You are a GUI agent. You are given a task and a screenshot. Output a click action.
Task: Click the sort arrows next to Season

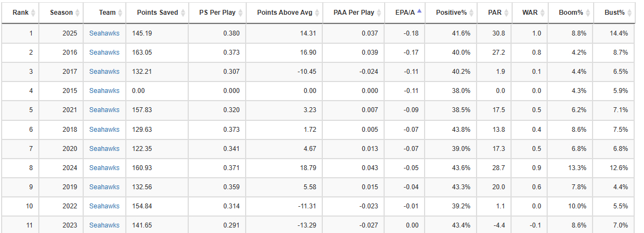coord(77,13)
